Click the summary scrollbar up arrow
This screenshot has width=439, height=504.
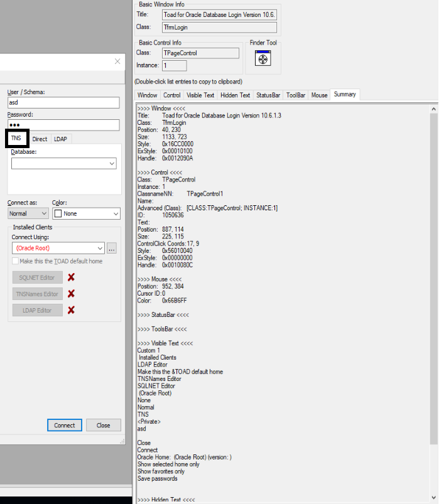point(433,109)
